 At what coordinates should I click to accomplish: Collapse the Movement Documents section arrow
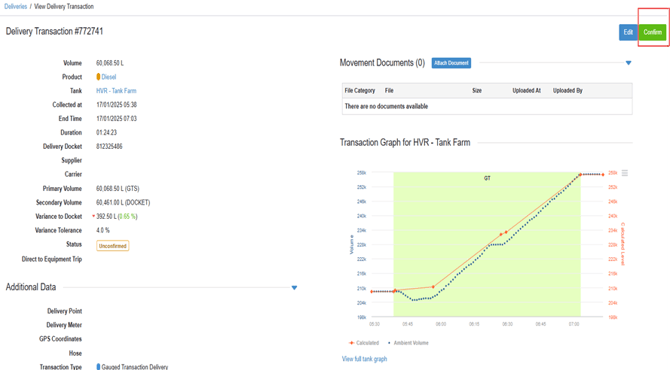629,63
